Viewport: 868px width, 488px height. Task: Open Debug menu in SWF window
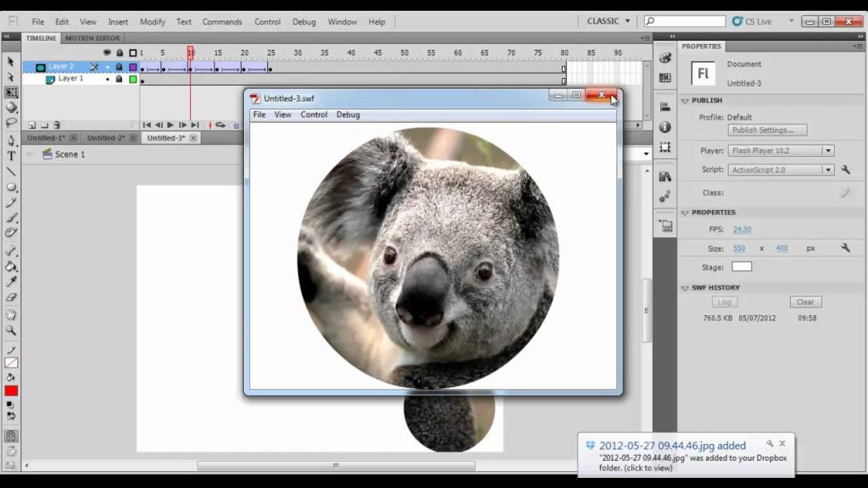pyautogui.click(x=348, y=114)
